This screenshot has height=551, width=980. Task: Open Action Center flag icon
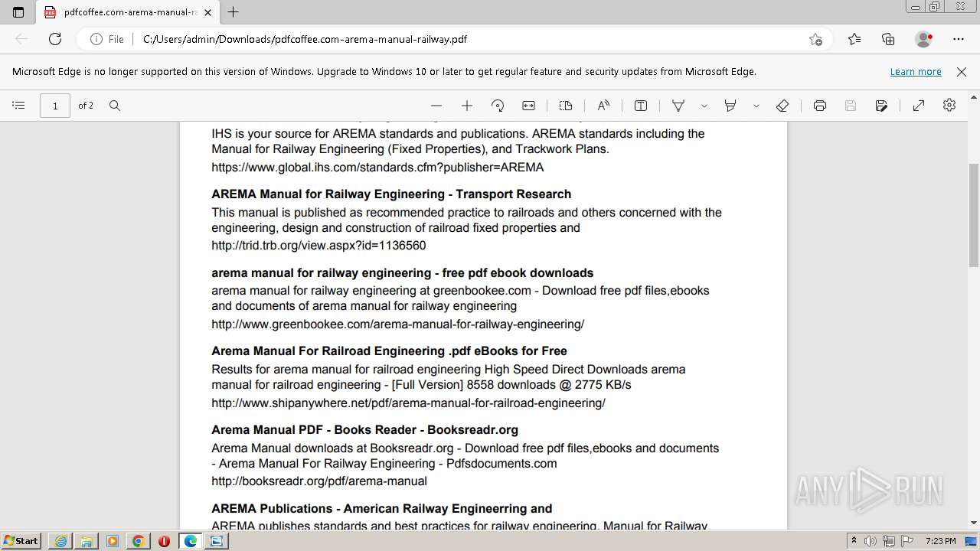click(x=907, y=541)
